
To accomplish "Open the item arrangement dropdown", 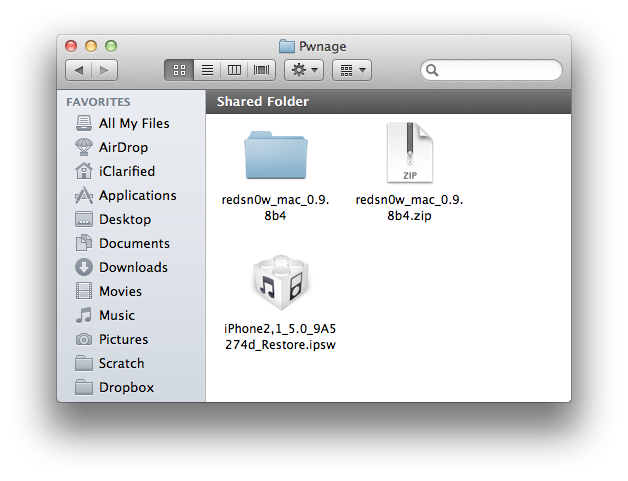I will [352, 70].
